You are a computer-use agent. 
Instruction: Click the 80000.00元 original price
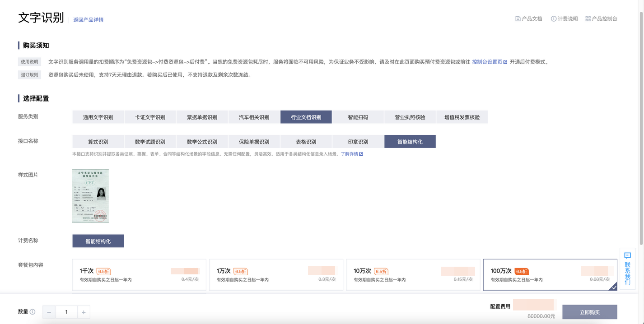point(541,316)
